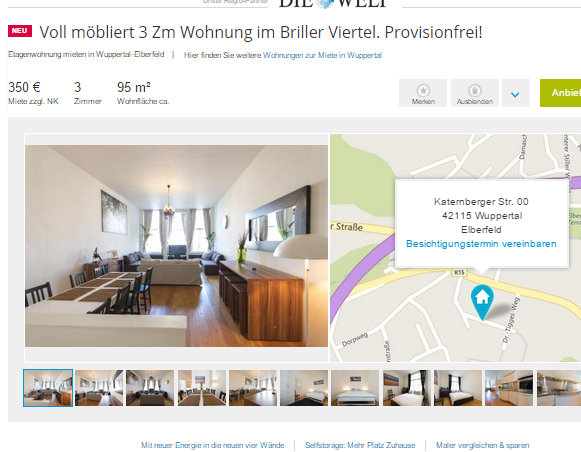Select the second living room thumbnail

(x=99, y=388)
